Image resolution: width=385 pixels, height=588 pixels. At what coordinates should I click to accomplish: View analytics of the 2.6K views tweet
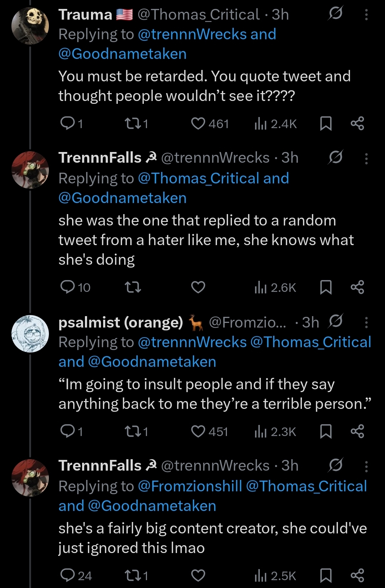click(x=275, y=288)
